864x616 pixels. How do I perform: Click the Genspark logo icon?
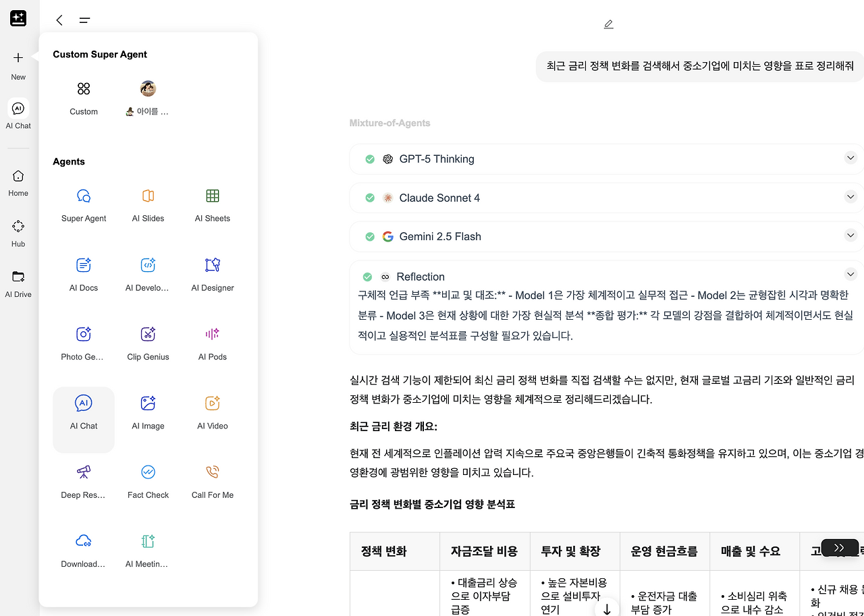tap(18, 18)
